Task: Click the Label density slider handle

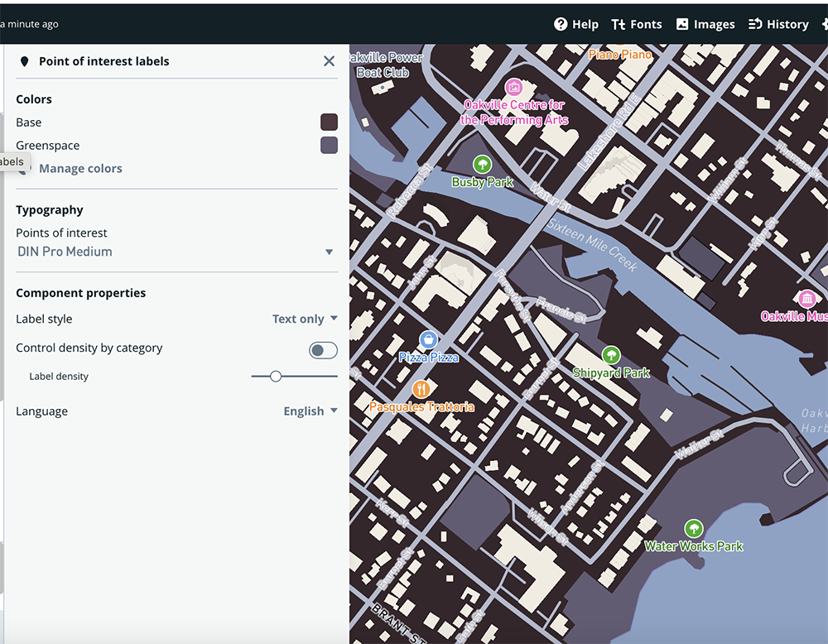Action: (x=276, y=376)
